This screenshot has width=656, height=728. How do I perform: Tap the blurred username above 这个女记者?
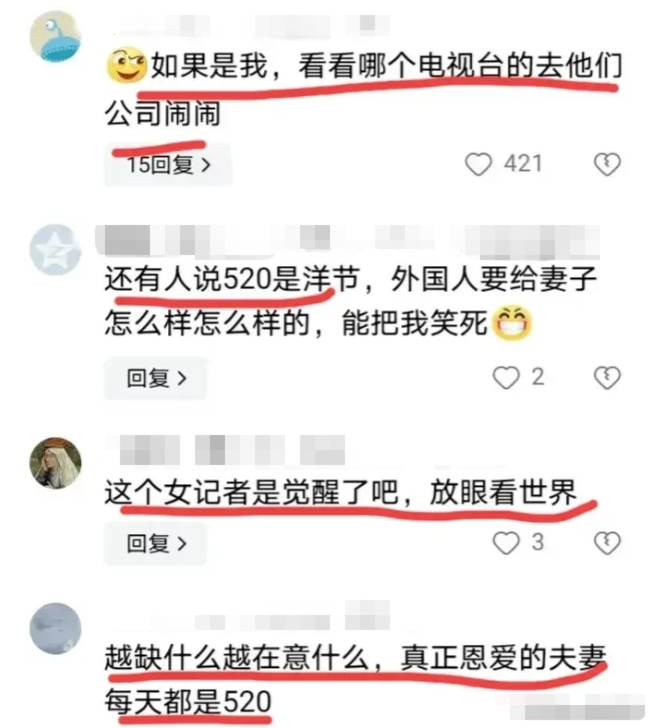(227, 450)
